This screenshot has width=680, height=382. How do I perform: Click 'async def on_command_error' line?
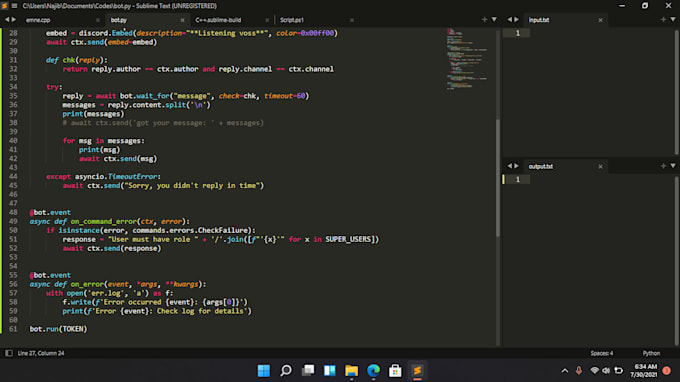click(109, 222)
